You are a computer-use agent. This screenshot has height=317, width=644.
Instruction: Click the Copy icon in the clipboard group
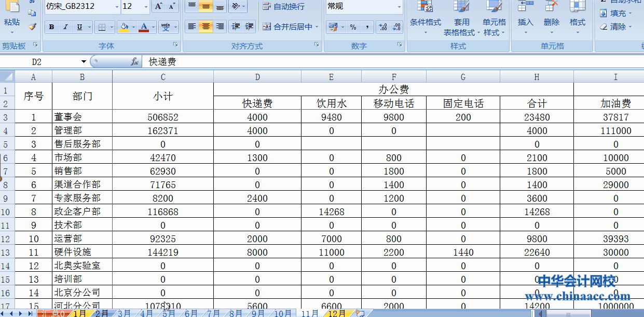tap(32, 14)
